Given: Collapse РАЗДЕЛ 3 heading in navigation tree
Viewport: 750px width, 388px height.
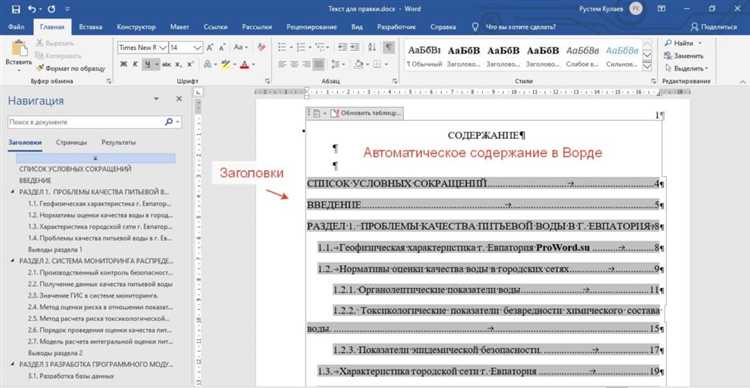Looking at the screenshot, I should [12, 365].
